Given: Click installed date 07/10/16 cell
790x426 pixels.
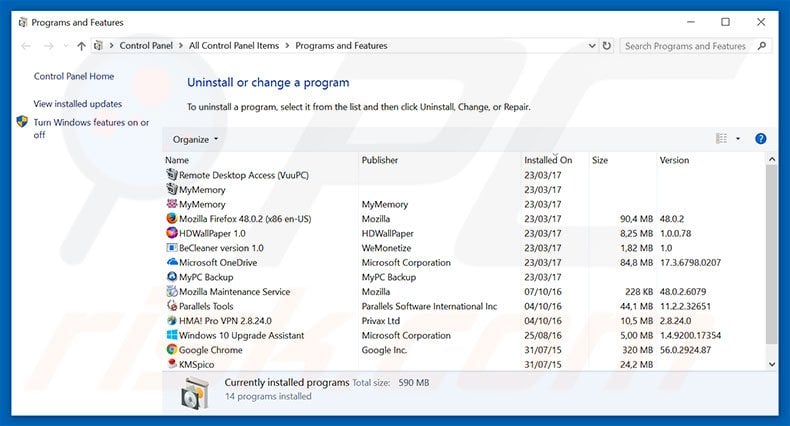Looking at the screenshot, I should click(x=543, y=292).
